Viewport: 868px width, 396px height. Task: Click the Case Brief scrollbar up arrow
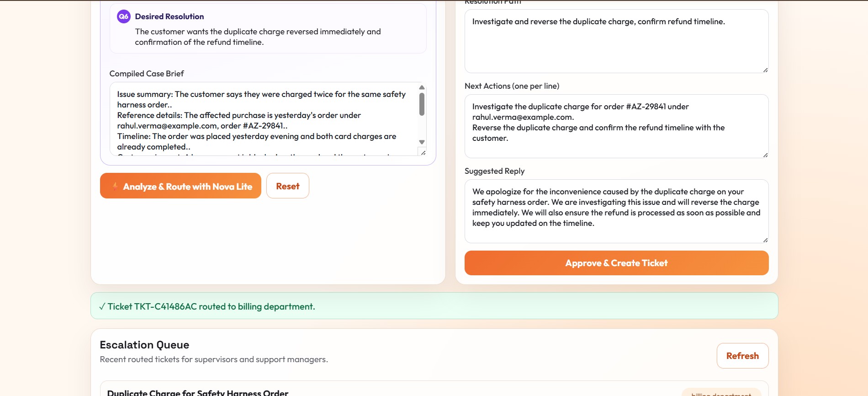(422, 87)
